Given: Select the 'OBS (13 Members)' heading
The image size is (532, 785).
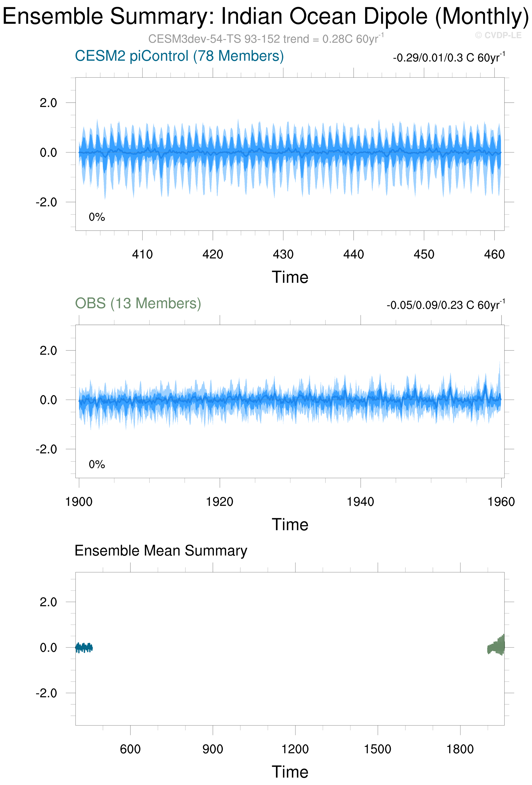Looking at the screenshot, I should pos(138,303).
